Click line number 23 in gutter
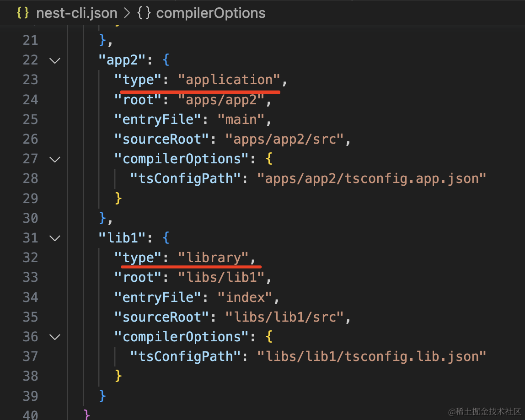This screenshot has width=525, height=420. pos(31,80)
